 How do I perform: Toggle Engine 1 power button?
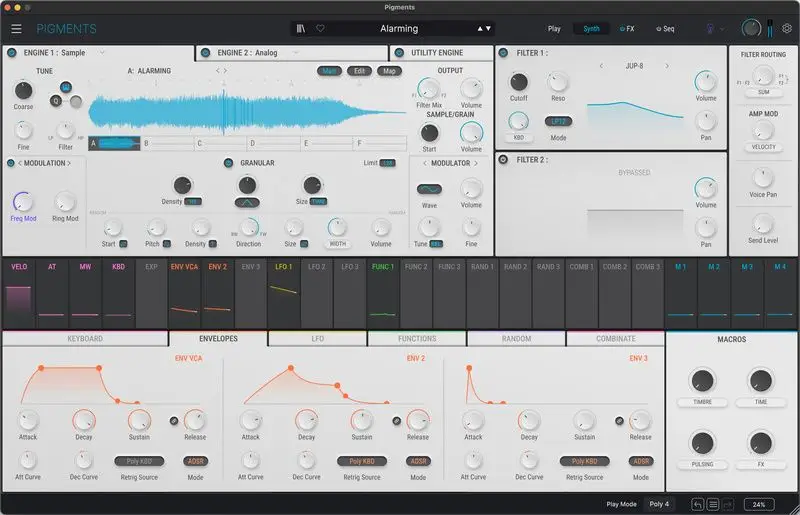(12, 53)
